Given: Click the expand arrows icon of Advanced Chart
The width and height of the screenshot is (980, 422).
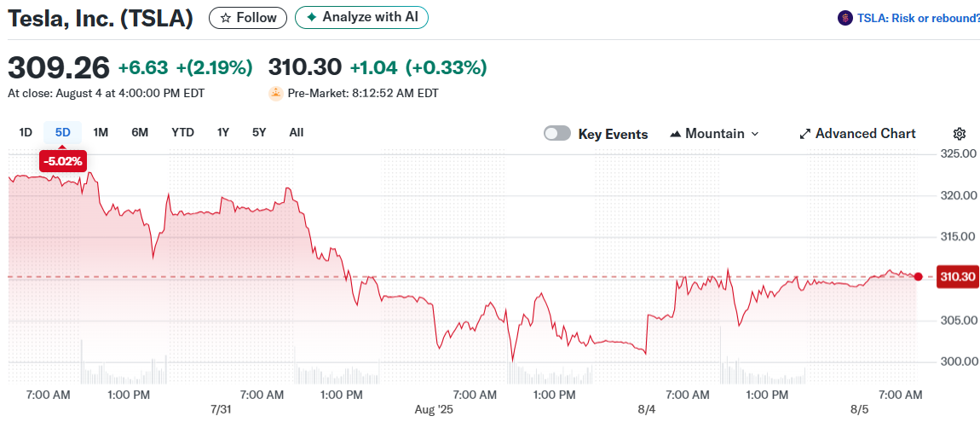Looking at the screenshot, I should tap(805, 134).
